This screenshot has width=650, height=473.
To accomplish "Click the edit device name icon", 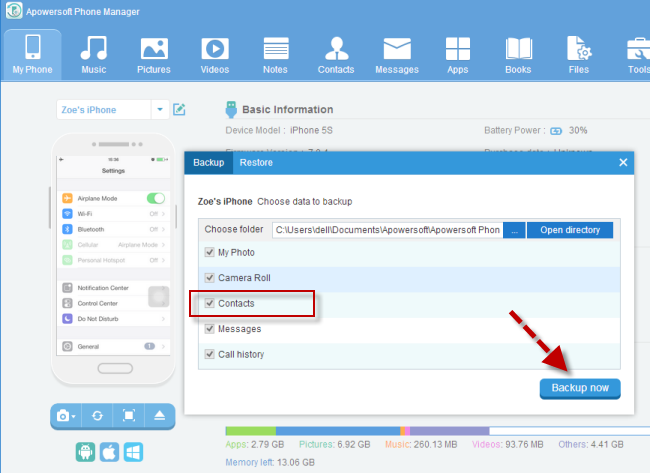I will pos(179,109).
